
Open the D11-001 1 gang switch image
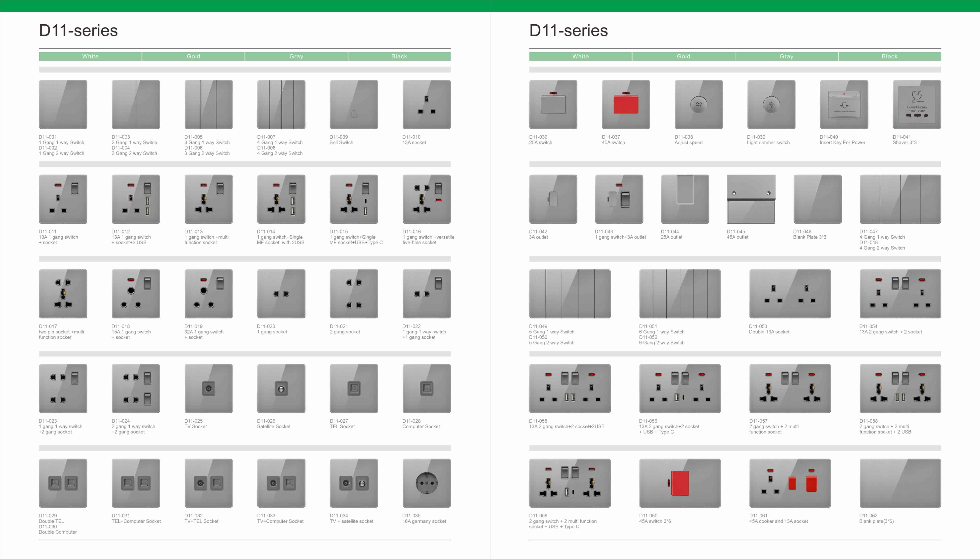(x=63, y=104)
